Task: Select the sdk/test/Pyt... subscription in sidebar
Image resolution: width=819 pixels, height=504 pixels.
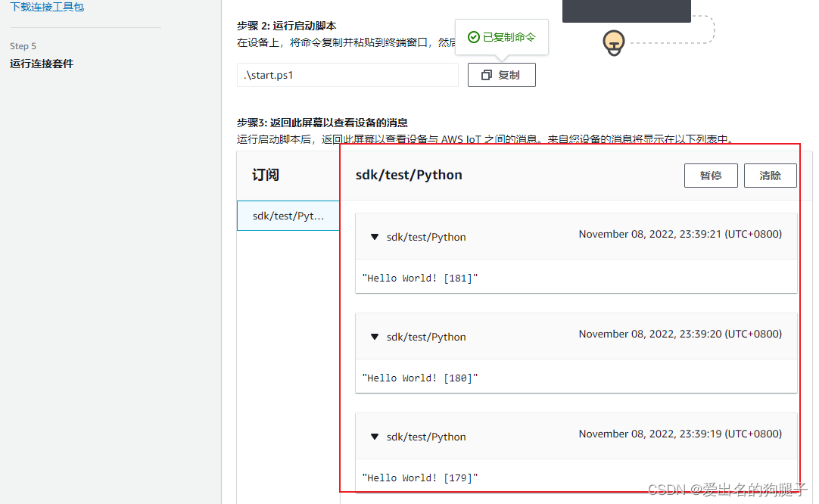Action: 288,215
